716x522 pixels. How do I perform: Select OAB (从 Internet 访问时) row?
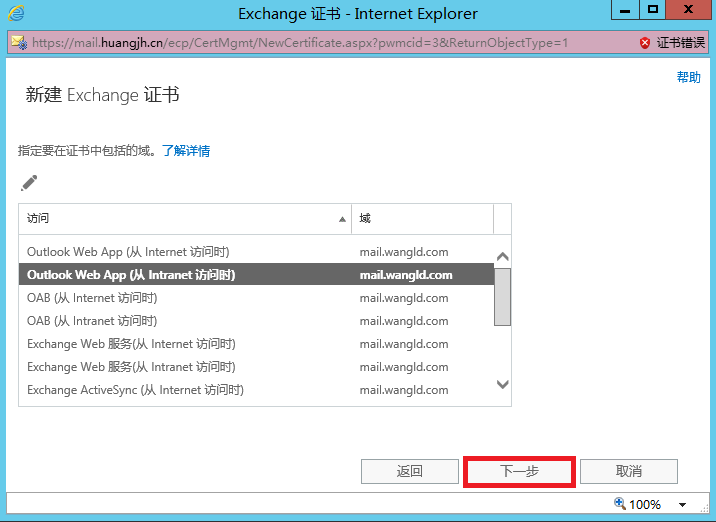(256, 298)
